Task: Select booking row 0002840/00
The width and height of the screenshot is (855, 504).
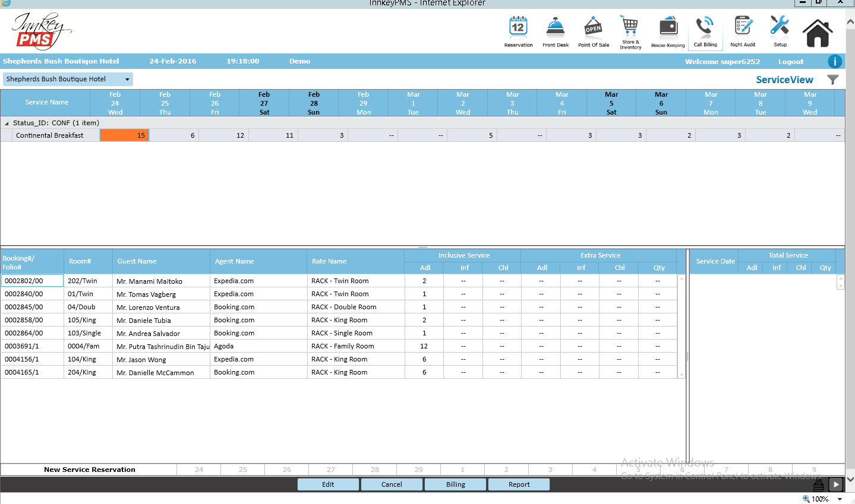Action: 24,294
